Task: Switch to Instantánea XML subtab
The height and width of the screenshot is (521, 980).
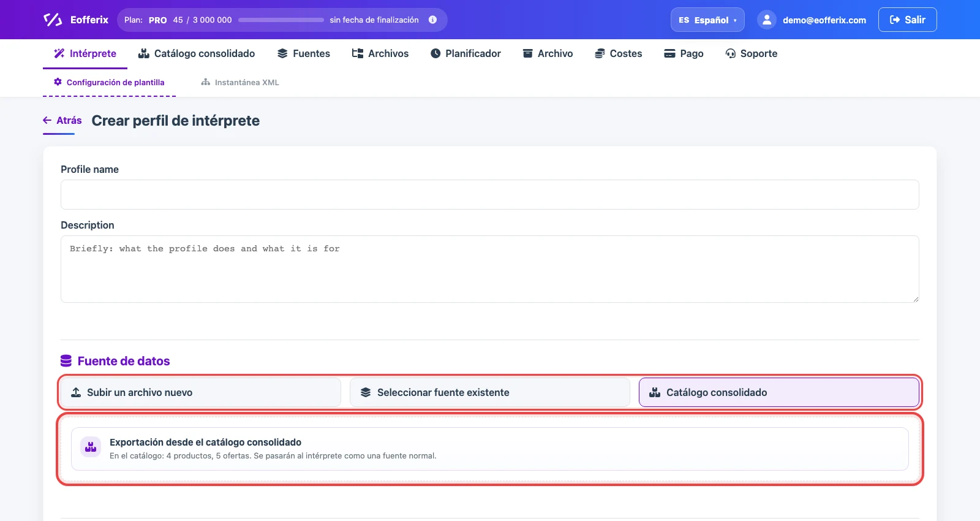Action: [240, 82]
